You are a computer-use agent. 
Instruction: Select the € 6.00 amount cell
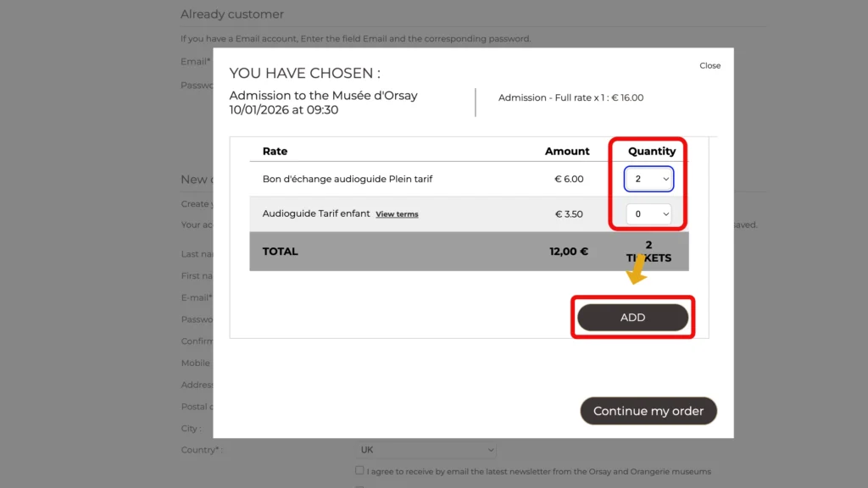coord(569,179)
